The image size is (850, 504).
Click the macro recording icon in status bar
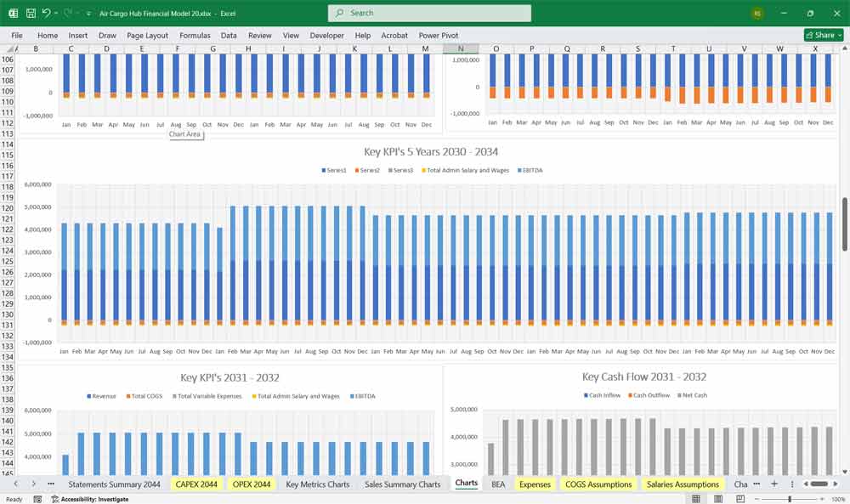pyautogui.click(x=39, y=499)
